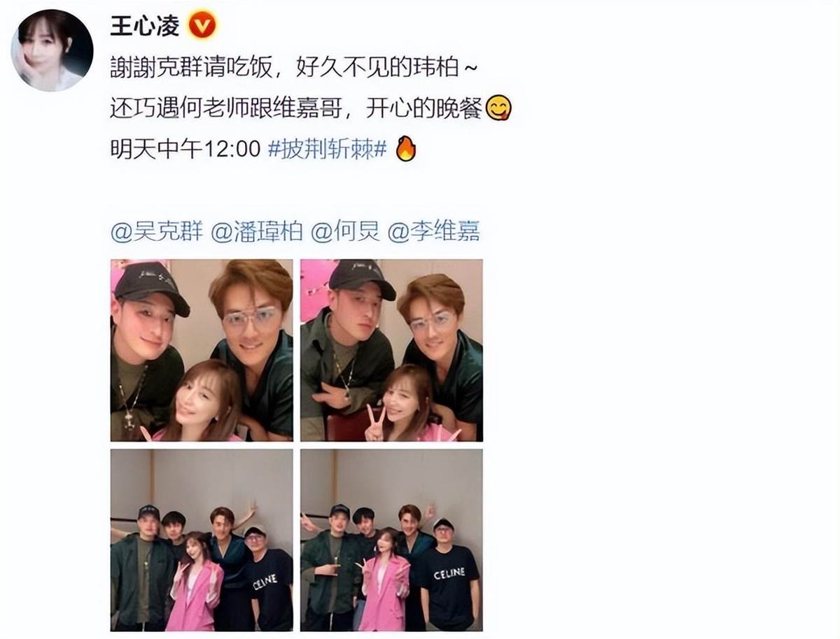View the top-right selfie with peace sign
Screen dimensions: 840x639
(391, 351)
